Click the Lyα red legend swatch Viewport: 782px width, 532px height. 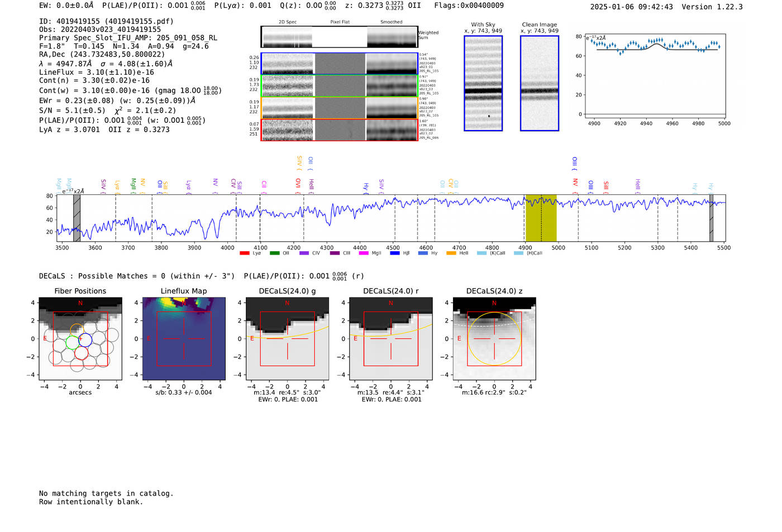[245, 253]
